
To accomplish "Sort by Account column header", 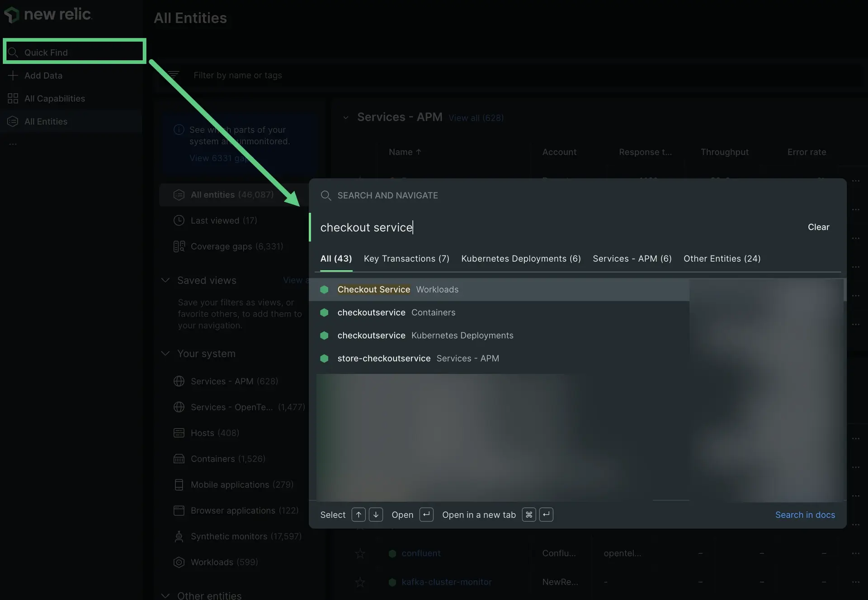I will (x=559, y=152).
